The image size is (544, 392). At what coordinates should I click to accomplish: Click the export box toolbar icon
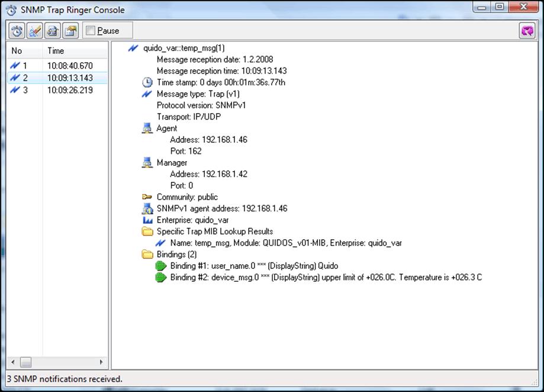71,31
